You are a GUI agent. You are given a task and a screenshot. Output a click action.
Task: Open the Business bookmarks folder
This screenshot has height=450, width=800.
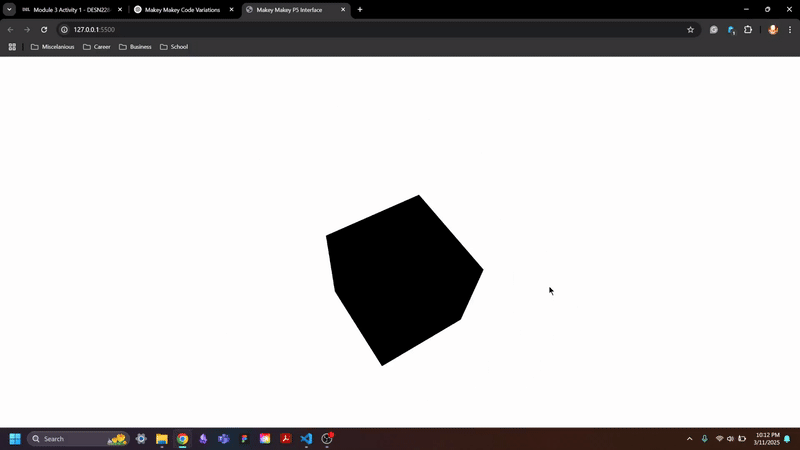click(x=135, y=47)
